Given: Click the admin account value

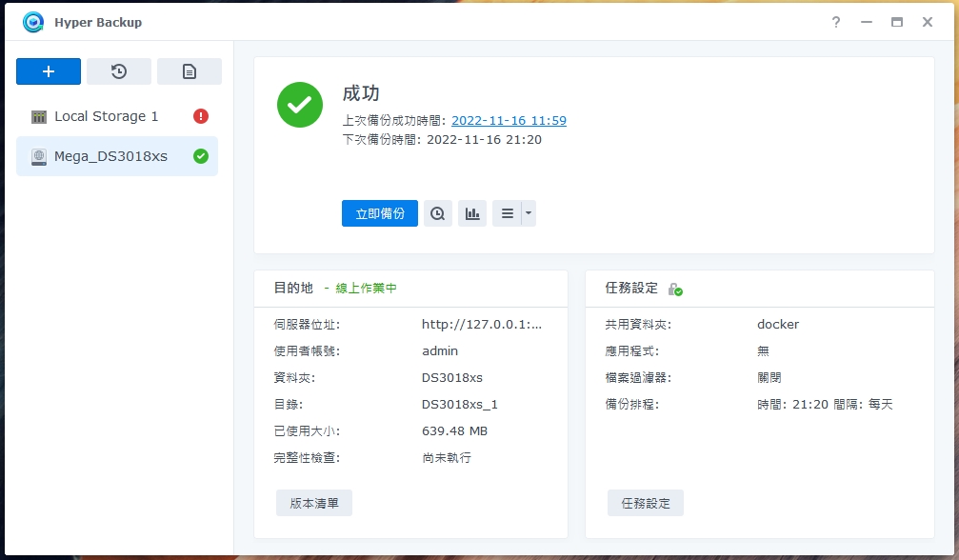Looking at the screenshot, I should tap(440, 350).
